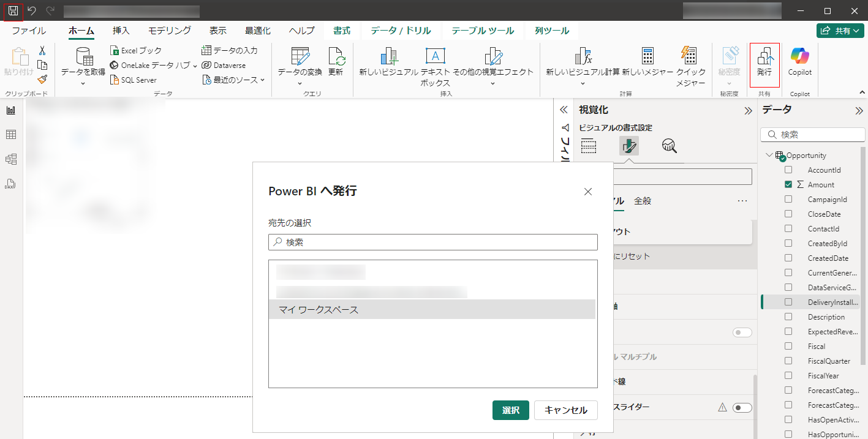Image resolution: width=868 pixels, height=439 pixels.
Task: Open the 最近のソース dropdown
Action: [x=261, y=80]
